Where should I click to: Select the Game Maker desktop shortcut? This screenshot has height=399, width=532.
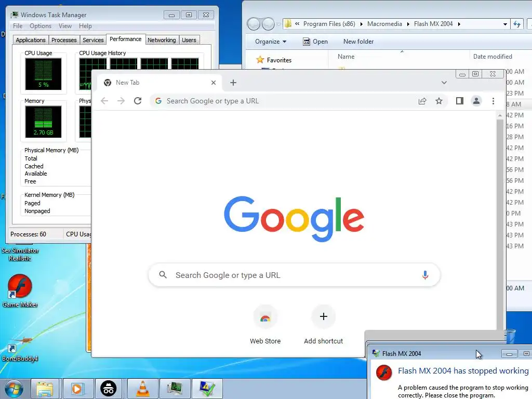click(x=20, y=291)
